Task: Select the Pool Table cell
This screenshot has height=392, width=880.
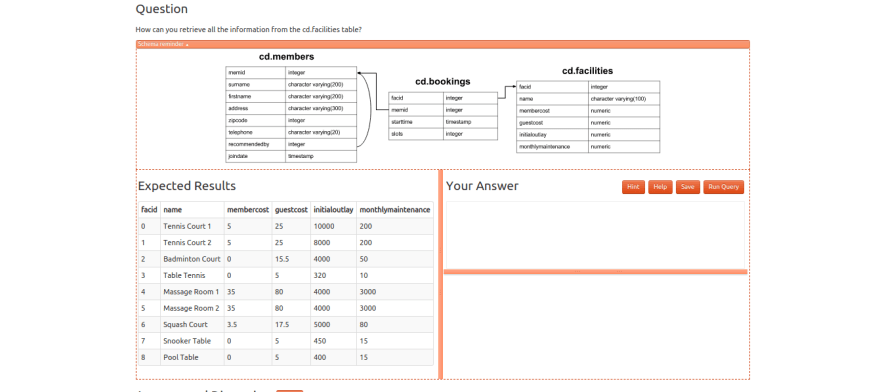Action: 192,357
